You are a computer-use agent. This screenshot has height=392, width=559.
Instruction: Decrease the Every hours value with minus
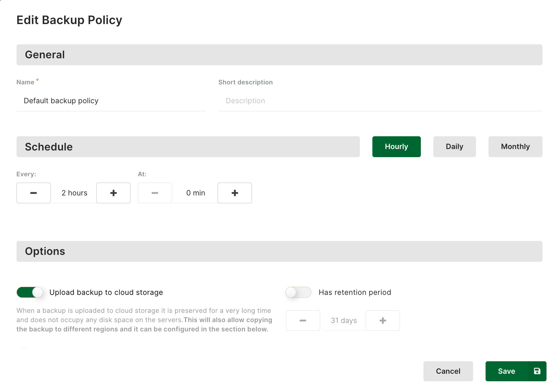coord(34,193)
